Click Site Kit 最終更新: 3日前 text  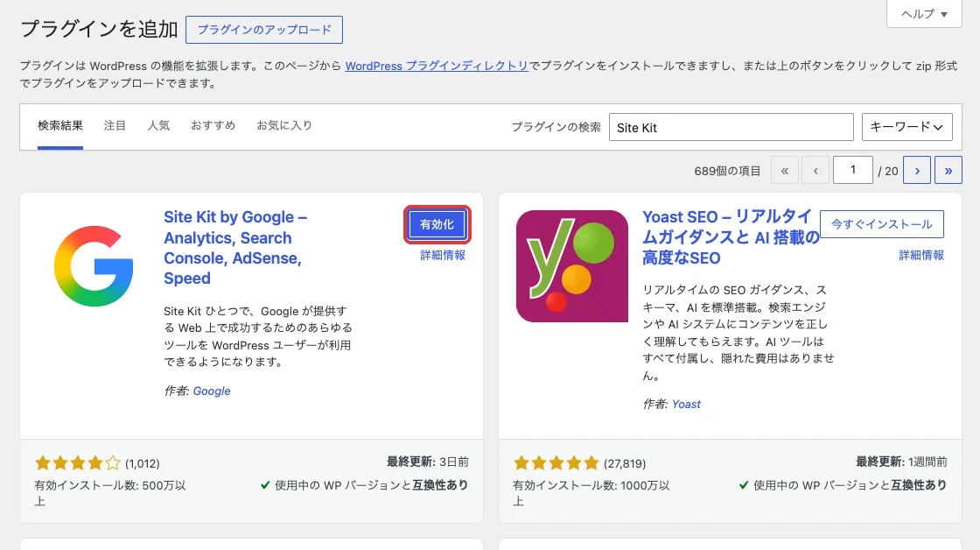click(x=428, y=462)
